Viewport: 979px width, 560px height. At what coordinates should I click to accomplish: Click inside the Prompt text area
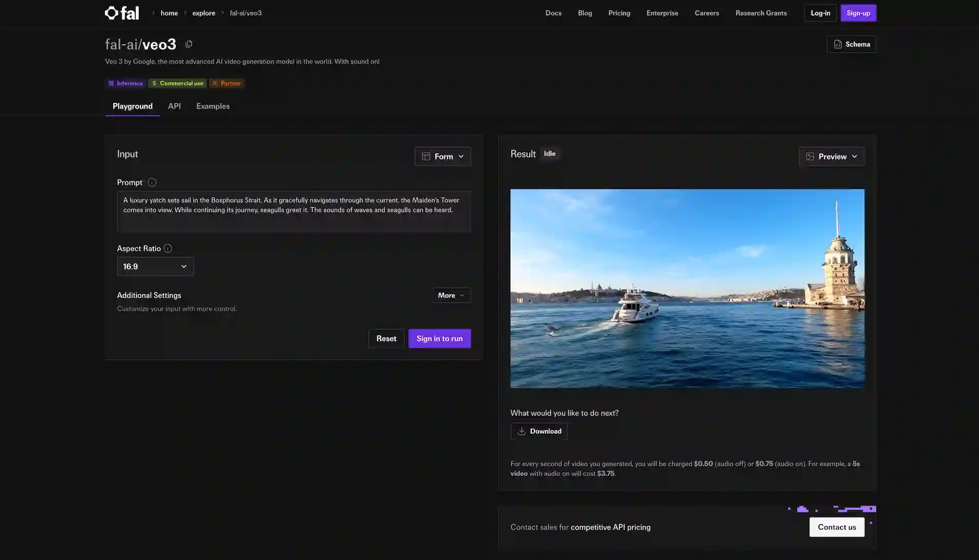coord(294,211)
